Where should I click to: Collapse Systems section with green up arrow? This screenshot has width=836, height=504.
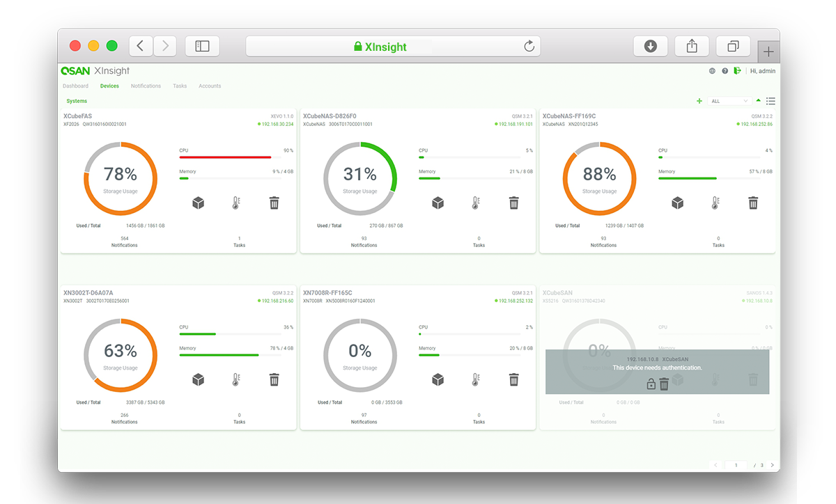[x=759, y=100]
